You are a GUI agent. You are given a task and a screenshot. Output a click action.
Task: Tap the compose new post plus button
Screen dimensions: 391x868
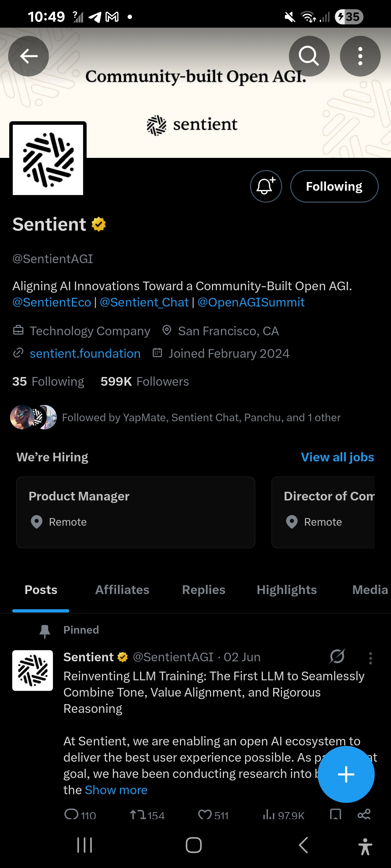click(x=346, y=774)
